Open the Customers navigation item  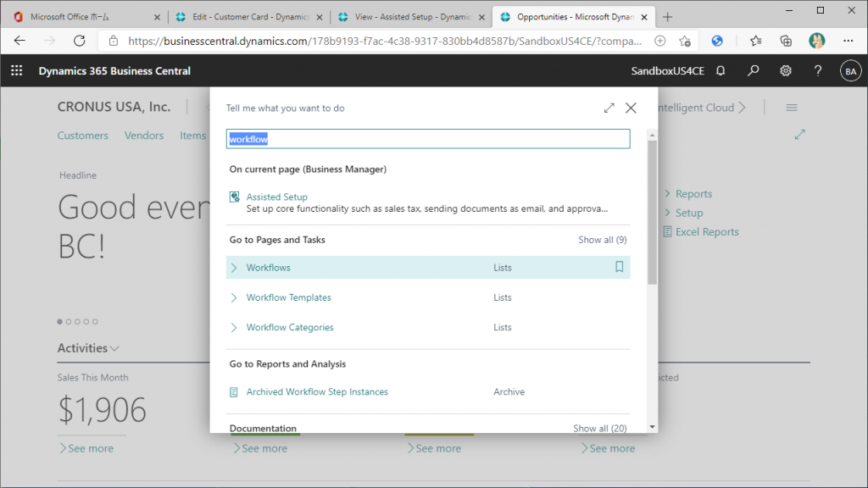tap(83, 136)
